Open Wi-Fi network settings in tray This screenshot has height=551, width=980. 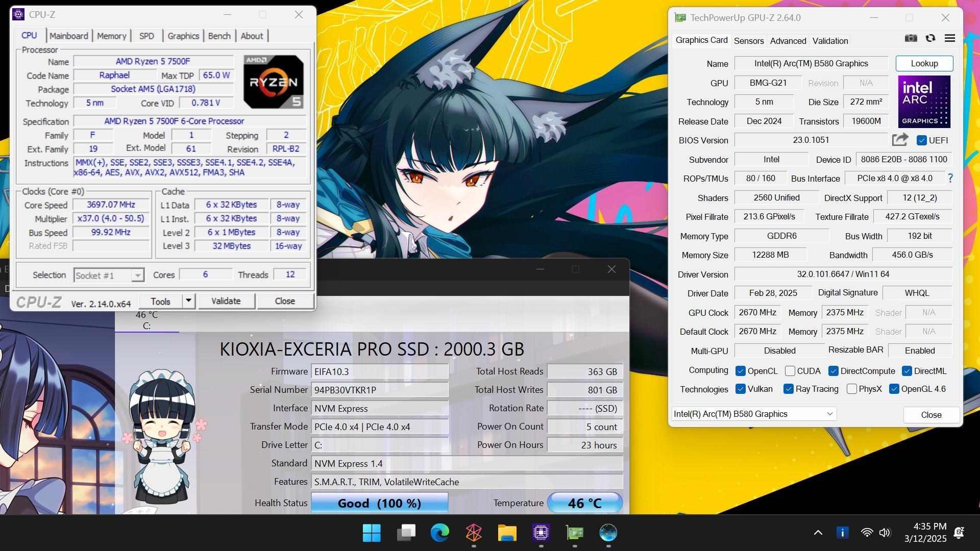tap(866, 533)
